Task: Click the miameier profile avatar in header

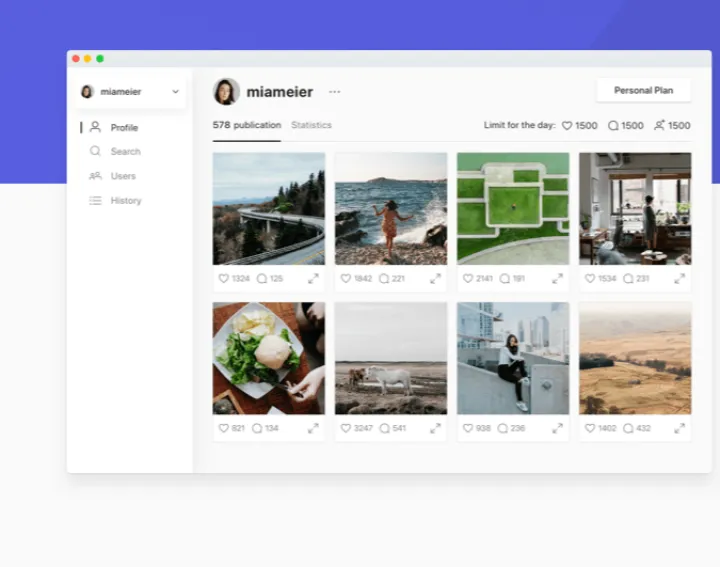Action: tap(226, 92)
